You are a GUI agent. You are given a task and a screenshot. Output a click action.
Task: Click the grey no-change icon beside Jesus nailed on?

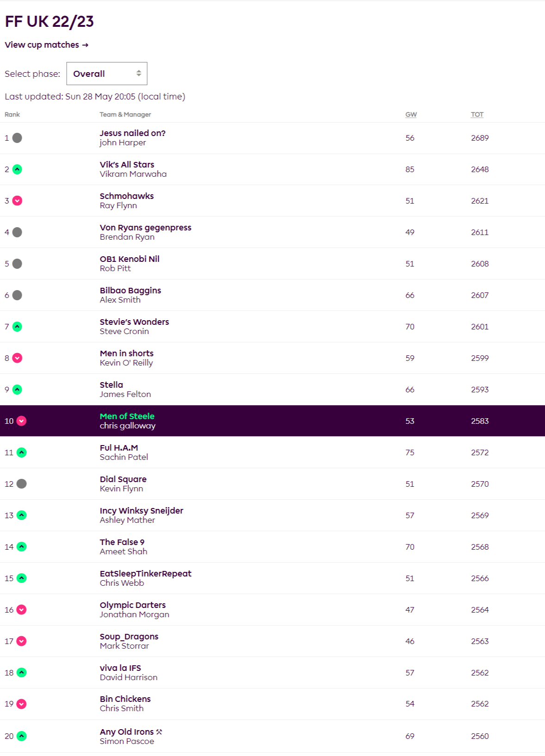[x=17, y=138]
